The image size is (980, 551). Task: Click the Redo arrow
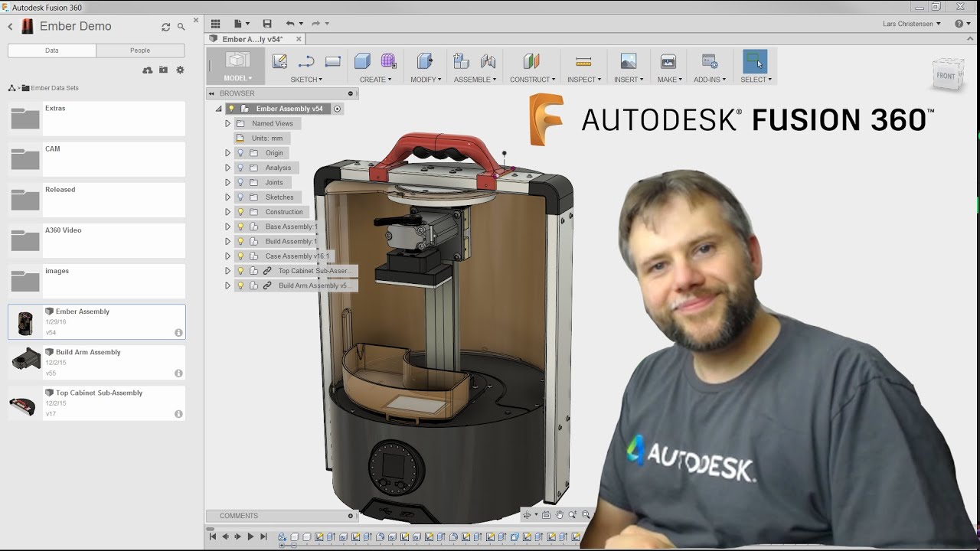click(315, 24)
